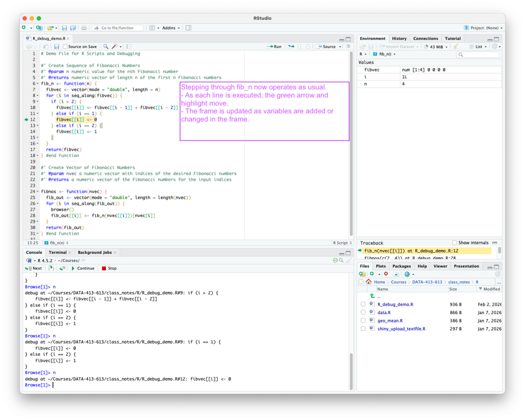
Task: Save the R_debug_demo.R file with disk icon
Action: [x=57, y=46]
